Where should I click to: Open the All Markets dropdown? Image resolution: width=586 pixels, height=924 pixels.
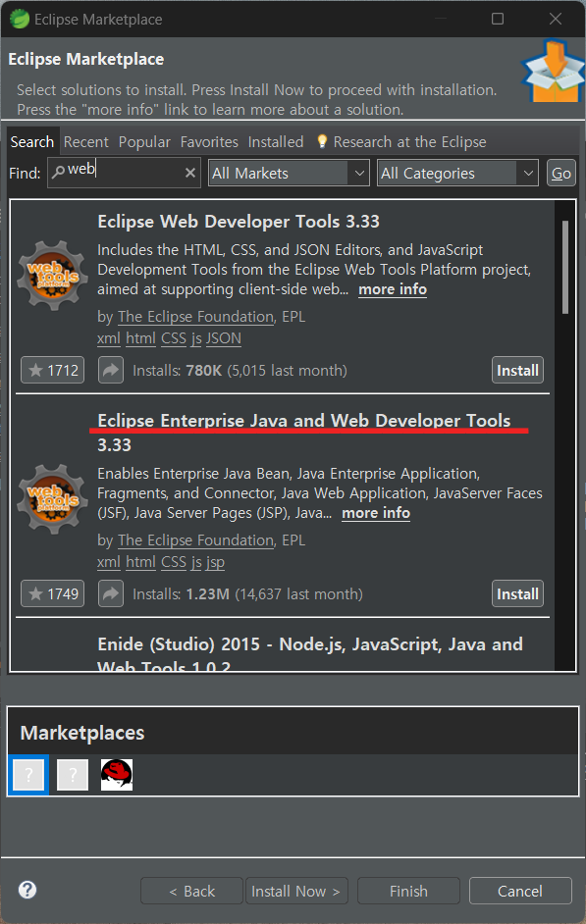tap(289, 174)
